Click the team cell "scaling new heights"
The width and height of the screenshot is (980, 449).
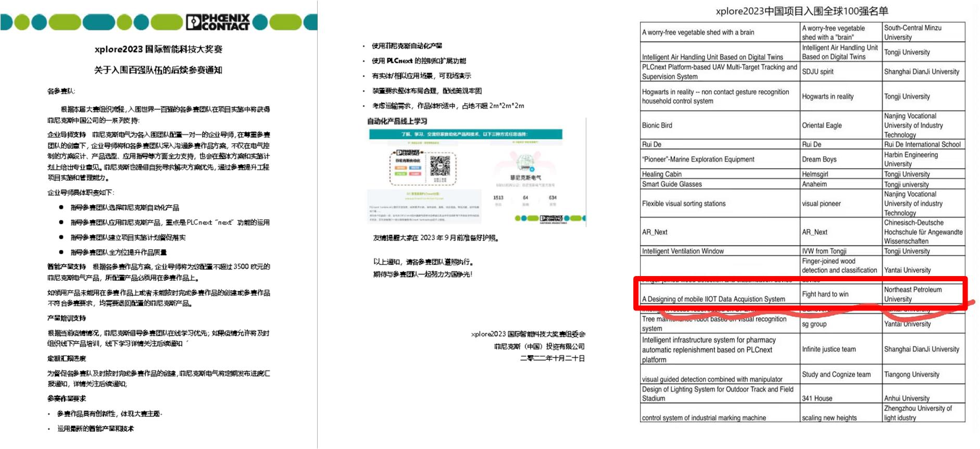pyautogui.click(x=841, y=413)
